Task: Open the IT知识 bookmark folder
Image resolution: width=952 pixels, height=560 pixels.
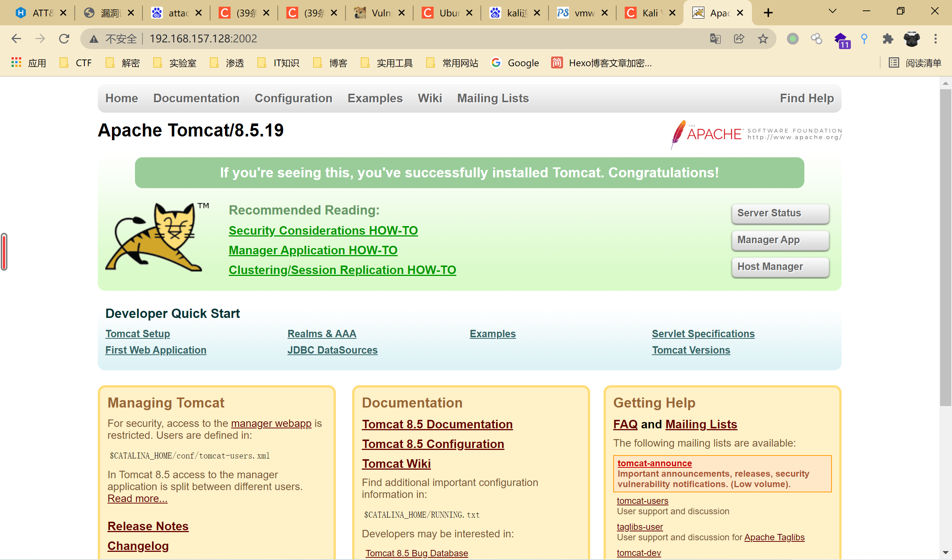Action: point(278,63)
